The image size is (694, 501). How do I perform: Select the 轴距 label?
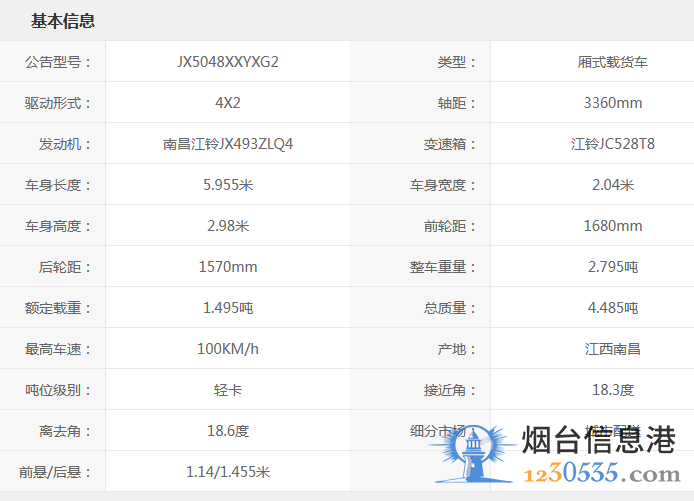pyautogui.click(x=456, y=103)
